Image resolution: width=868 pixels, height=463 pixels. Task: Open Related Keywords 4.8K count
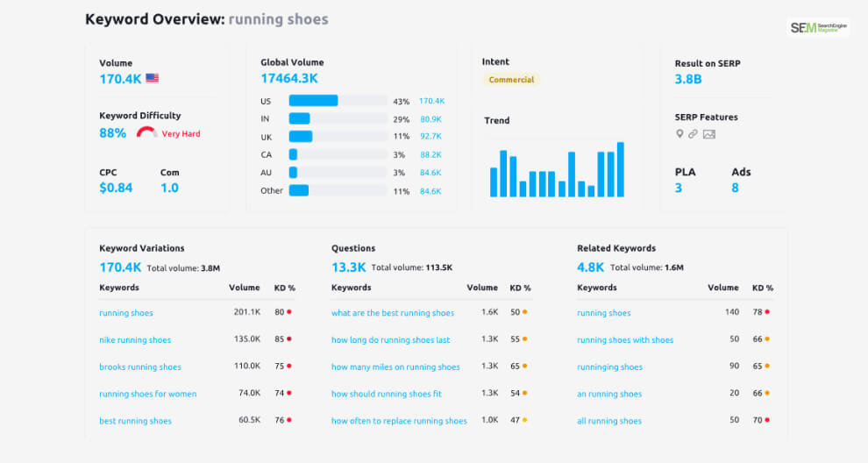pyautogui.click(x=591, y=267)
